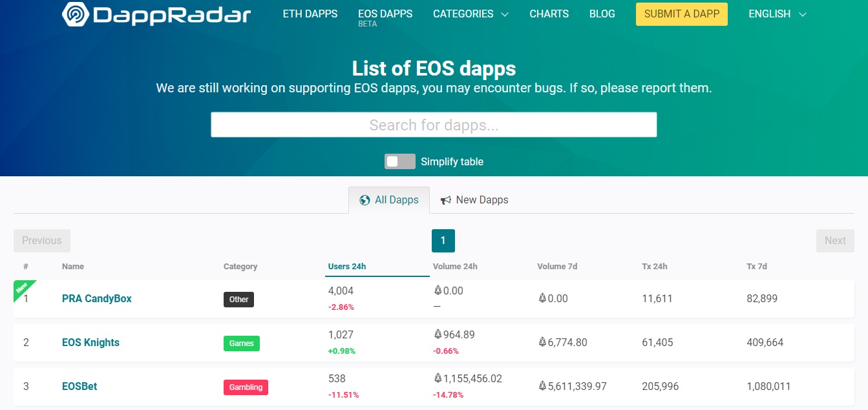Open the EOSBet dapp page
Image resolution: width=868 pixels, height=410 pixels.
(x=79, y=386)
